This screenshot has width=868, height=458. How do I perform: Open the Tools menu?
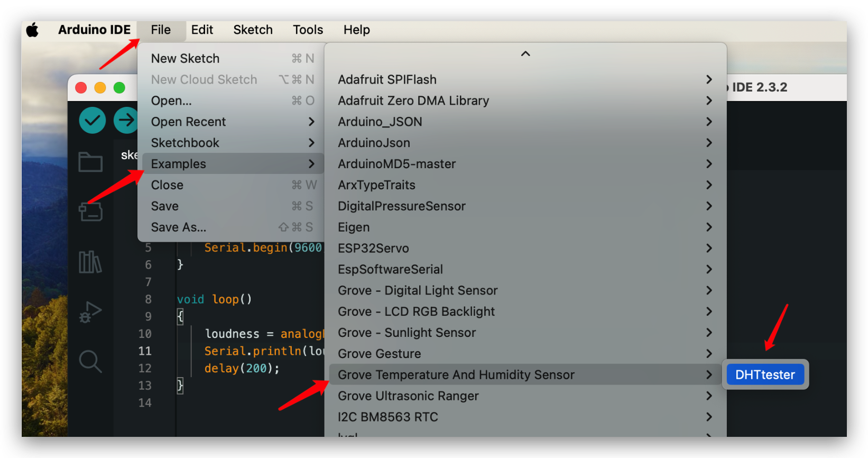point(308,30)
